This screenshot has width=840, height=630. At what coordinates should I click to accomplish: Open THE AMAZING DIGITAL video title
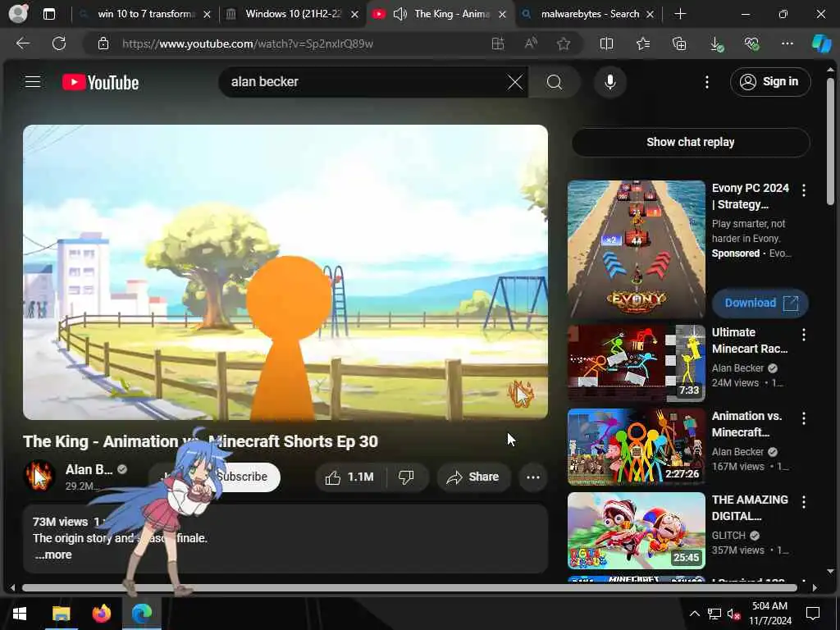coord(750,508)
